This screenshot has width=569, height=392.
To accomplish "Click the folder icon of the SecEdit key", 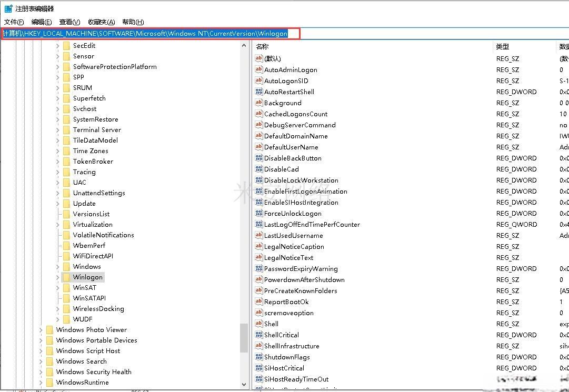I will coord(66,45).
